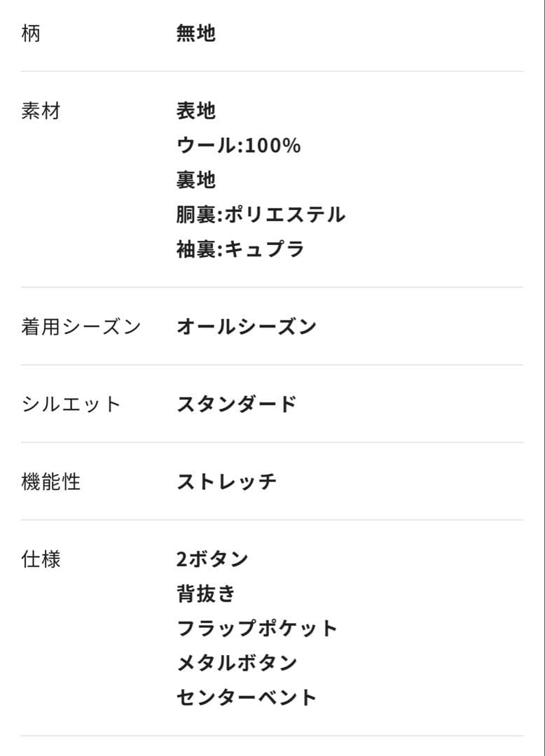Screen dimensions: 545x756
Task: Select the オールシーズン value
Action: point(247,327)
